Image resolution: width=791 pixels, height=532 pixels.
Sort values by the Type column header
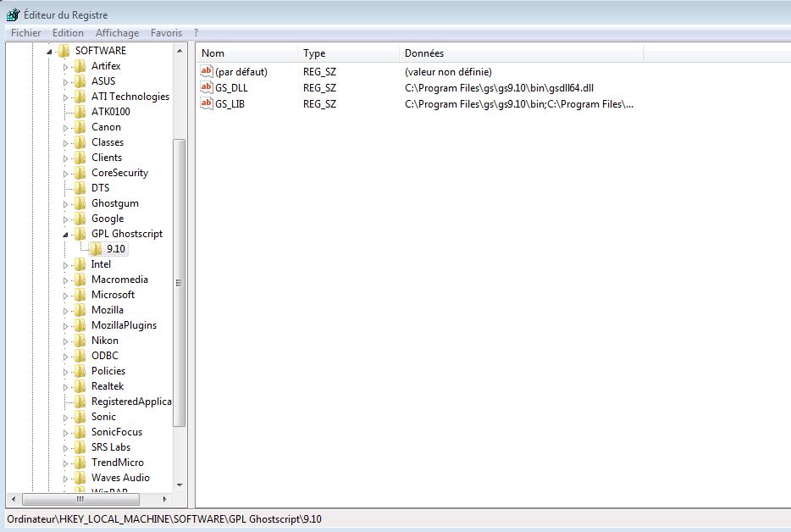pos(349,53)
